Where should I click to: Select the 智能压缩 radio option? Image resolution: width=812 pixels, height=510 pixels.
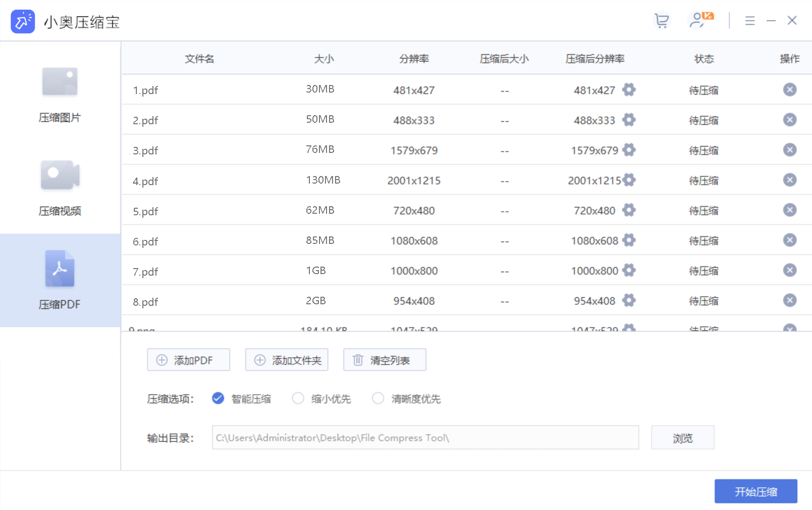coord(218,398)
